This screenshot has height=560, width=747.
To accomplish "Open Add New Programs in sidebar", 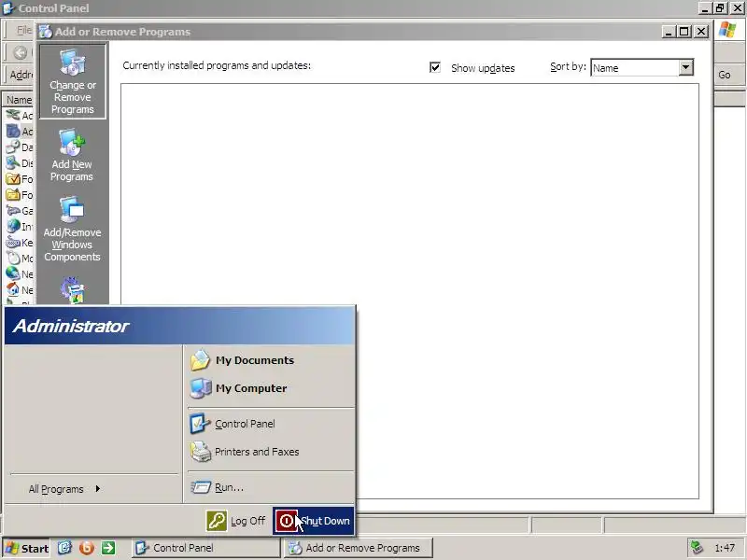I will point(72,156).
